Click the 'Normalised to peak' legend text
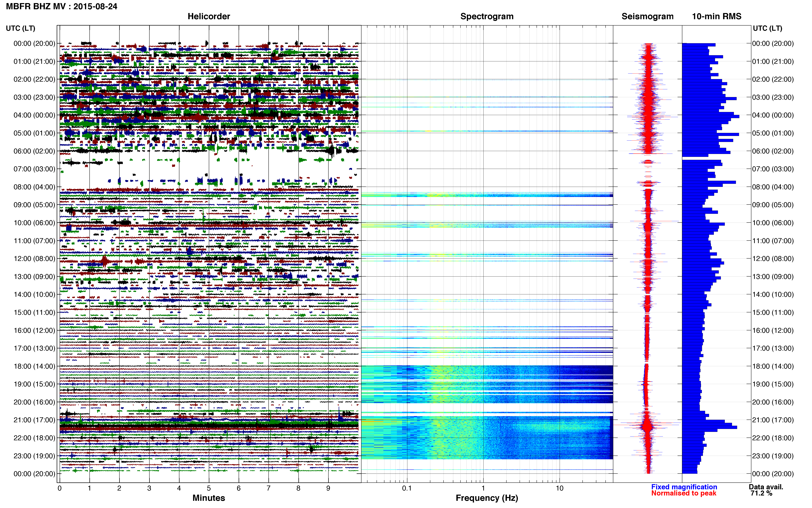Image resolution: width=812 pixels, height=508 pixels. point(684,493)
